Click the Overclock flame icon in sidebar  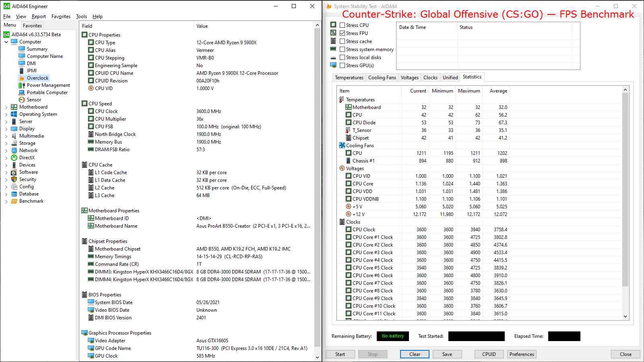[x=22, y=78]
